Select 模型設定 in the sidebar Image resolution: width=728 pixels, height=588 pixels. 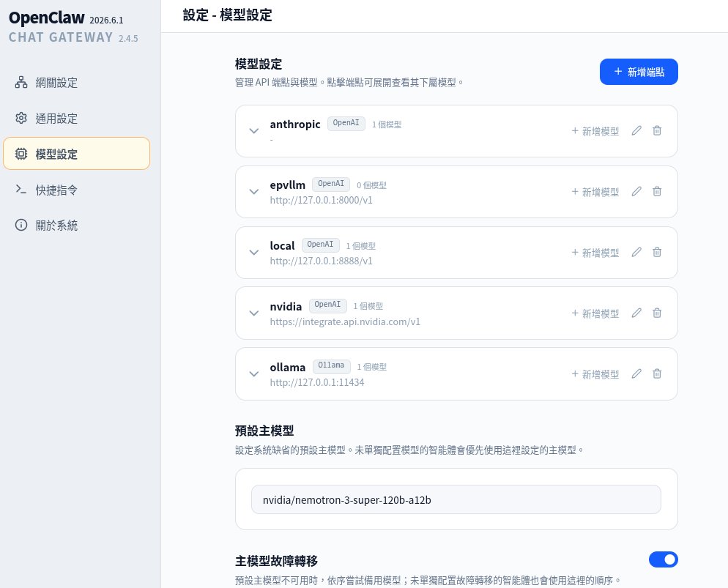pos(77,154)
